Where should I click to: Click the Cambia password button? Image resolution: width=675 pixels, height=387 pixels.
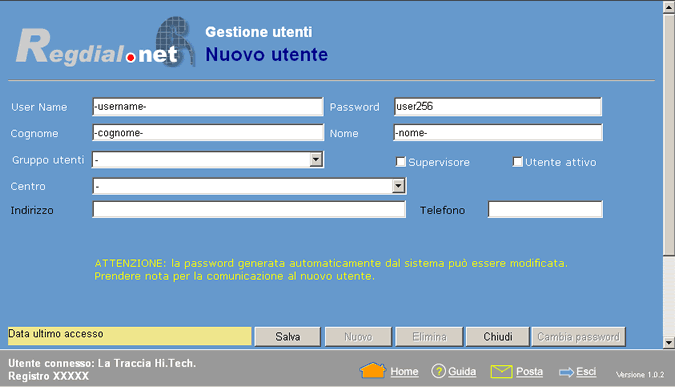pos(579,337)
